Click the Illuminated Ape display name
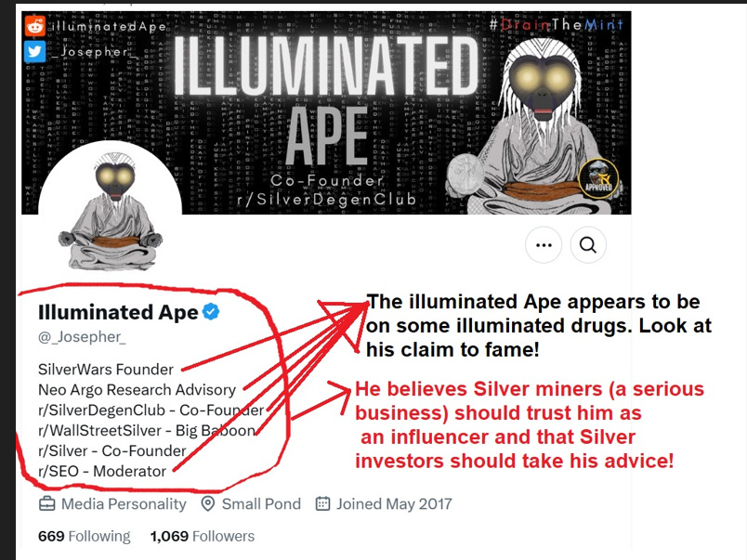 118,312
